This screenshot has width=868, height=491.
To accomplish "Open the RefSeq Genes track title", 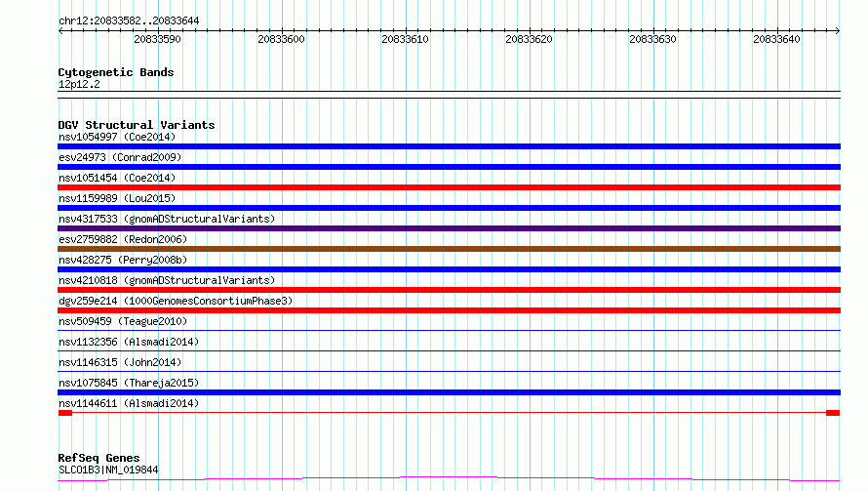I will [x=99, y=458].
